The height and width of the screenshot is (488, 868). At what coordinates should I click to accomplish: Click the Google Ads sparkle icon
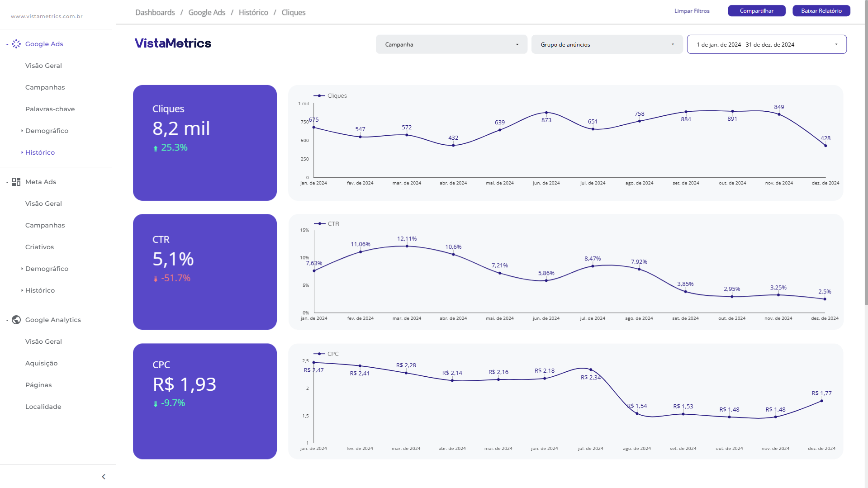coord(16,44)
